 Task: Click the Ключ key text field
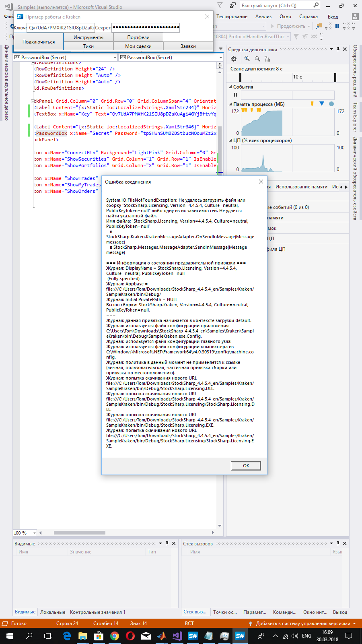(x=61, y=27)
